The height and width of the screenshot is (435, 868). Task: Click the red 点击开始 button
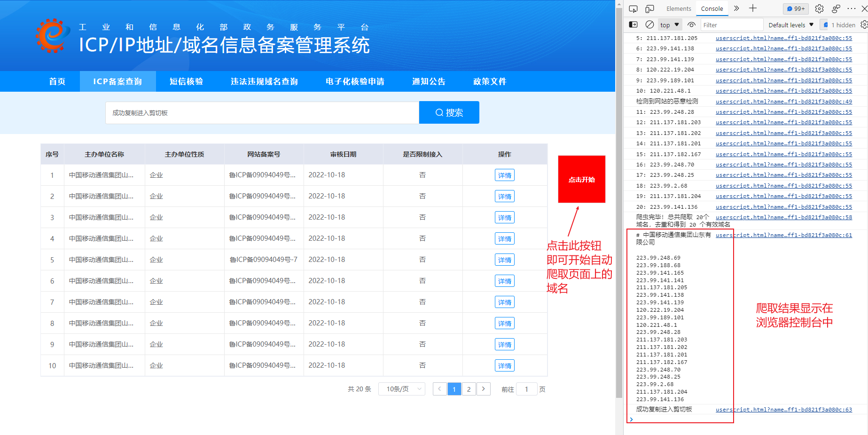(582, 179)
